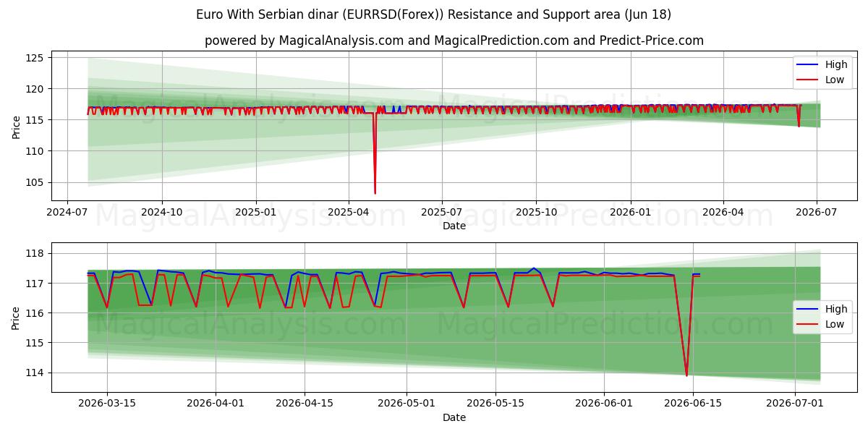This screenshot has width=868, height=434.
Task: Click 'Low' legend entry in bottom chart
Action: 835,324
